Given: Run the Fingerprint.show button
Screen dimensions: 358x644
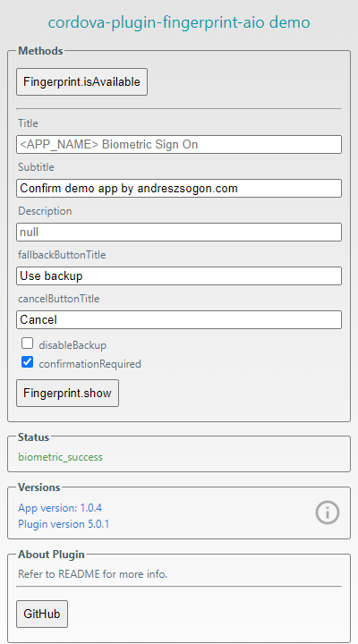Looking at the screenshot, I should point(67,393).
